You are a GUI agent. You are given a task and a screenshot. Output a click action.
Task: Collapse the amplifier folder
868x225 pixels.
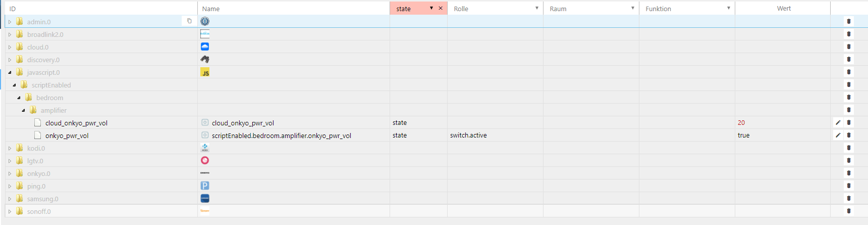23,110
